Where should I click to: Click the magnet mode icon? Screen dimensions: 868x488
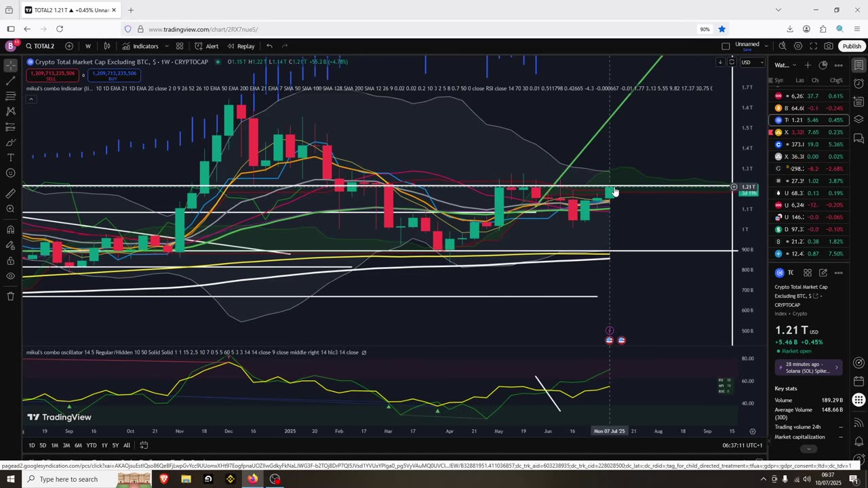(10, 229)
